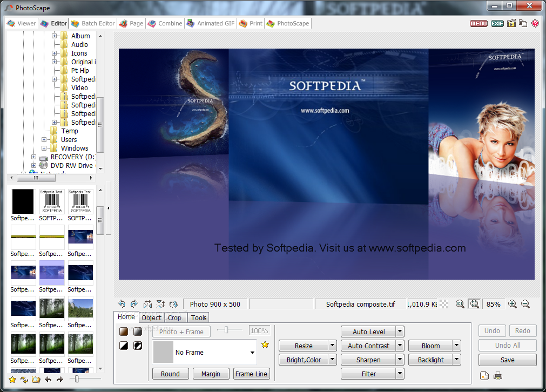Screen dimensions: 546x392
Task: Select the Video folder in the tree
Action: (79, 87)
